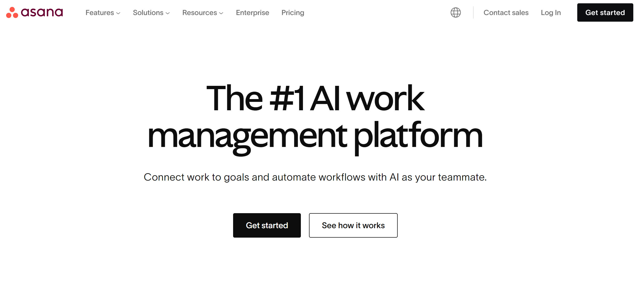
Task: Expand the Features navigation menu
Action: pyautogui.click(x=102, y=12)
